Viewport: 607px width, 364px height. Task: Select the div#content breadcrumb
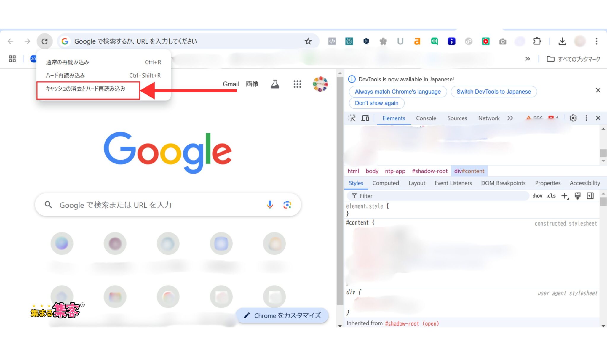click(469, 171)
